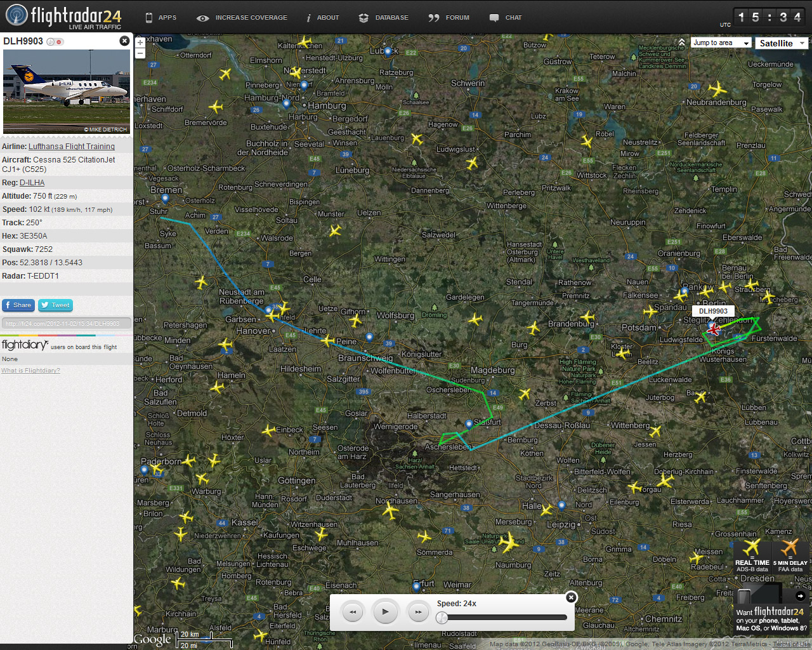
Task: Click the arrow on the mobile app promo
Action: click(801, 596)
